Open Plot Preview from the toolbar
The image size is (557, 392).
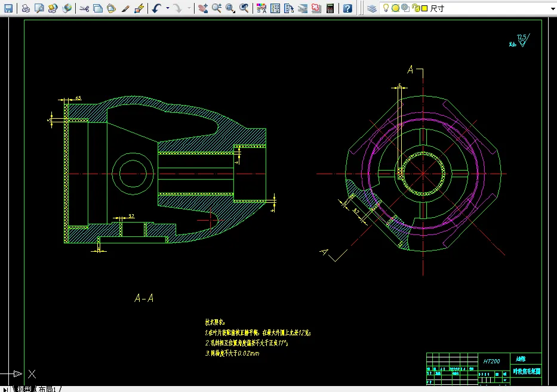(x=39, y=8)
